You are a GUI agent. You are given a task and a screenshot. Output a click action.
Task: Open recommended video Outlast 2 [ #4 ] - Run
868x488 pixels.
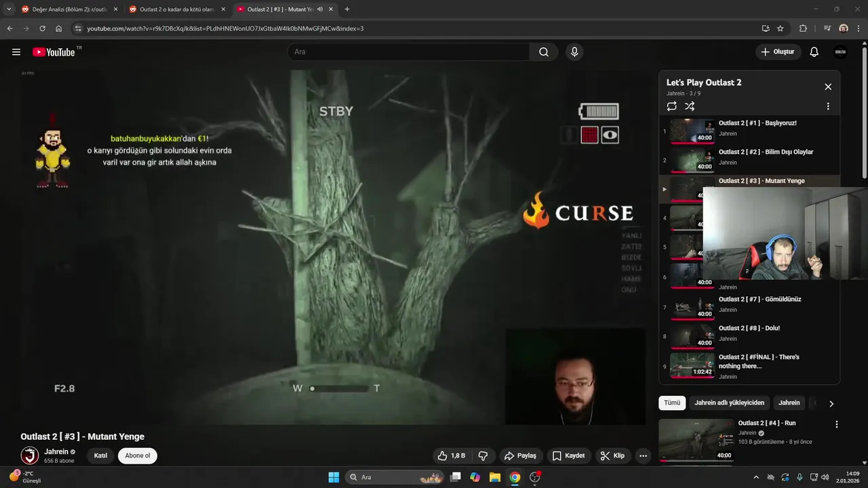click(x=767, y=423)
